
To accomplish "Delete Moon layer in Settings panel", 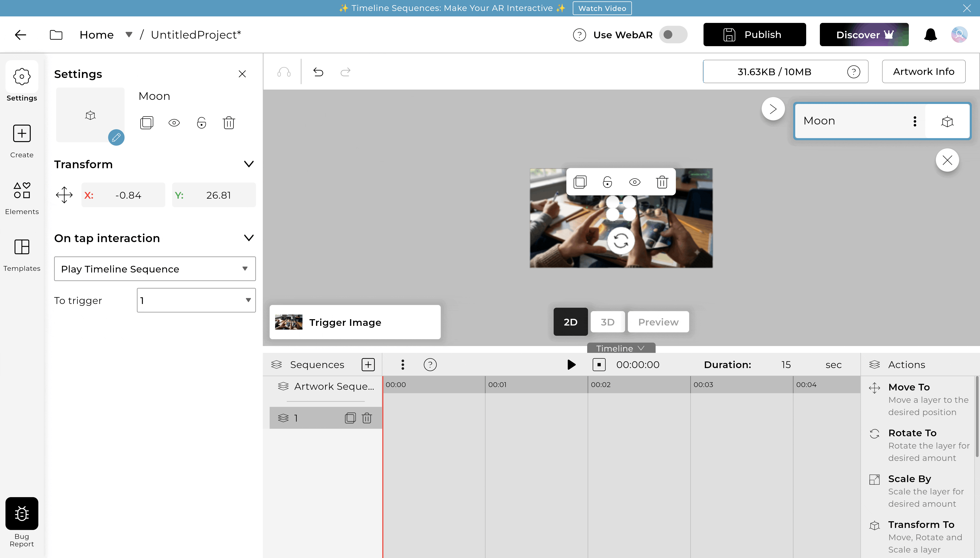I will tap(229, 123).
